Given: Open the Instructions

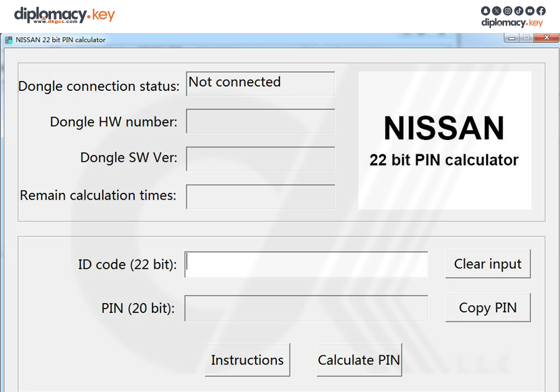Looking at the screenshot, I should tap(247, 360).
